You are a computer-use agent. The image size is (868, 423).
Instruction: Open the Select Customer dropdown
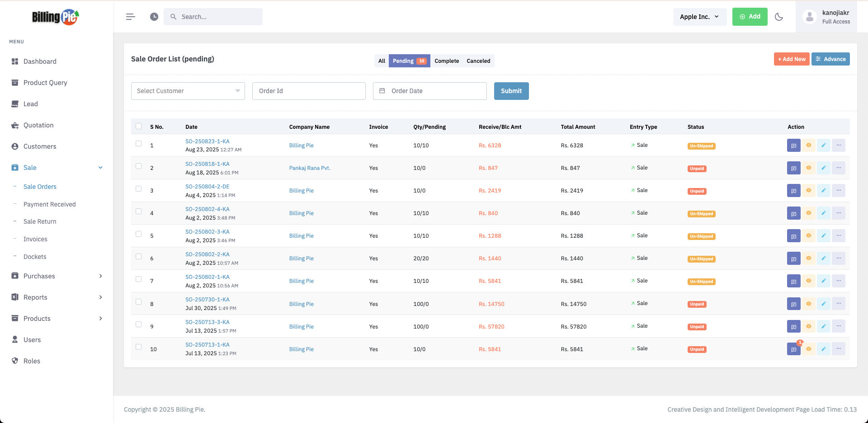(188, 91)
